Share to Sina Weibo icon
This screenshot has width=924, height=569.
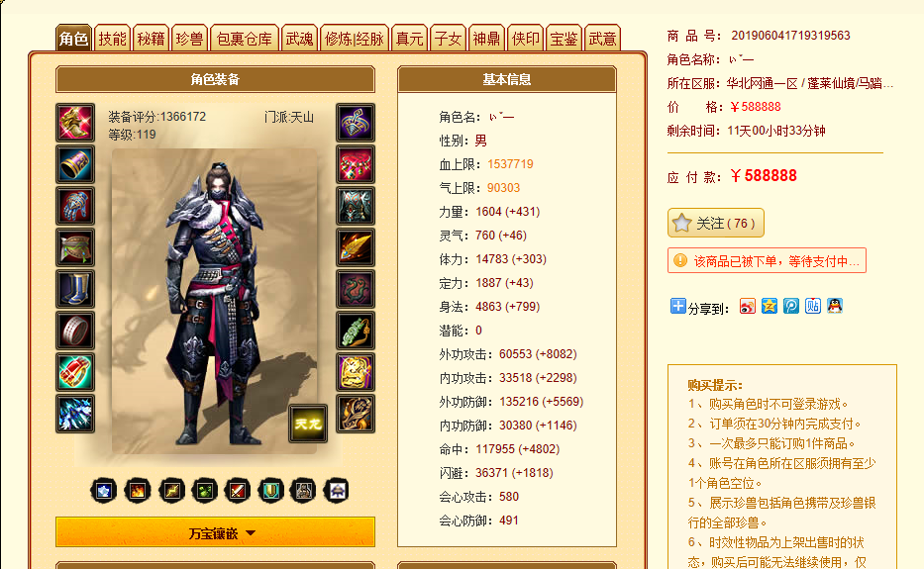pyautogui.click(x=747, y=307)
